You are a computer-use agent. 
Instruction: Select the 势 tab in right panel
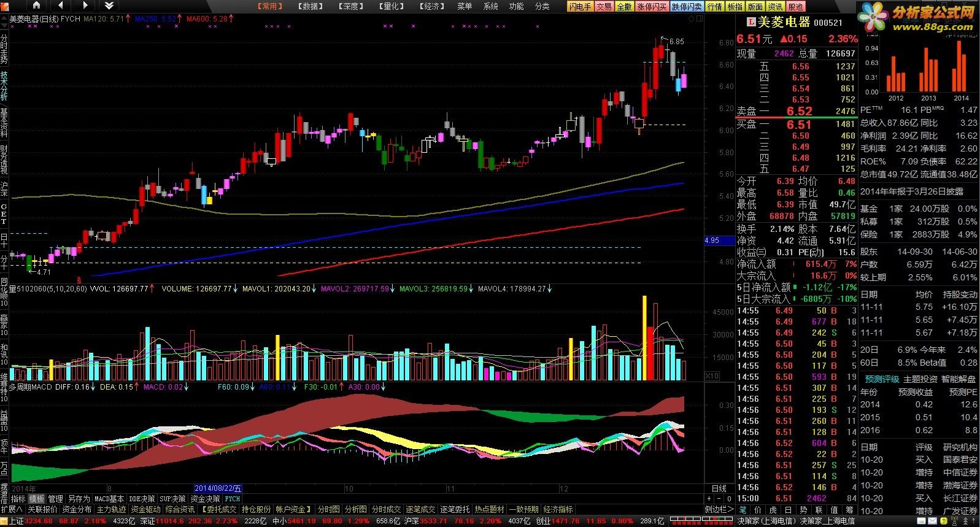tap(803, 509)
